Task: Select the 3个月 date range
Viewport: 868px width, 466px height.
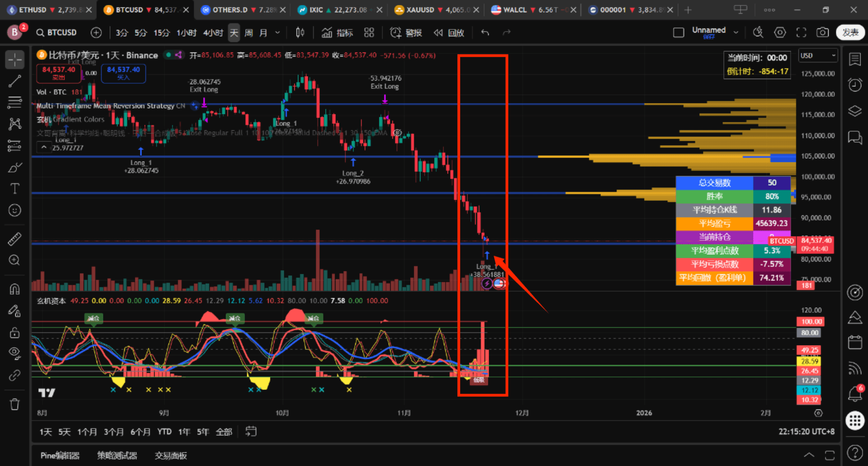Action: 113,432
